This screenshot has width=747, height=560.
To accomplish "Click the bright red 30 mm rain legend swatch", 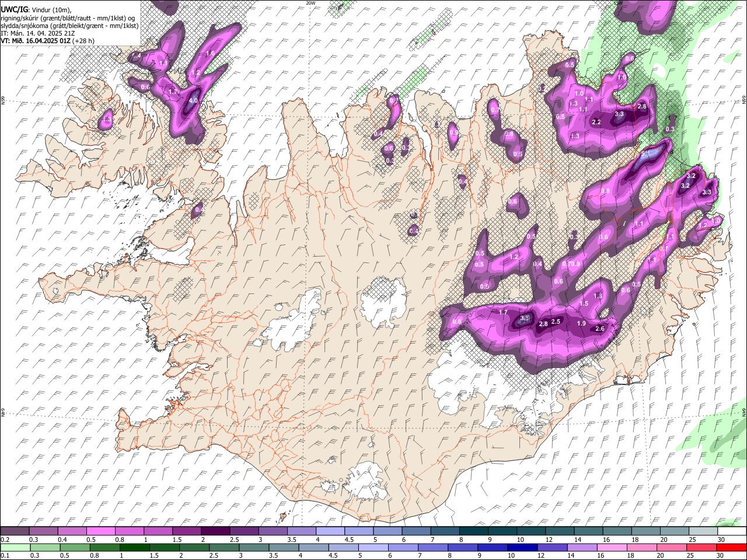I will pyautogui.click(x=732, y=548).
